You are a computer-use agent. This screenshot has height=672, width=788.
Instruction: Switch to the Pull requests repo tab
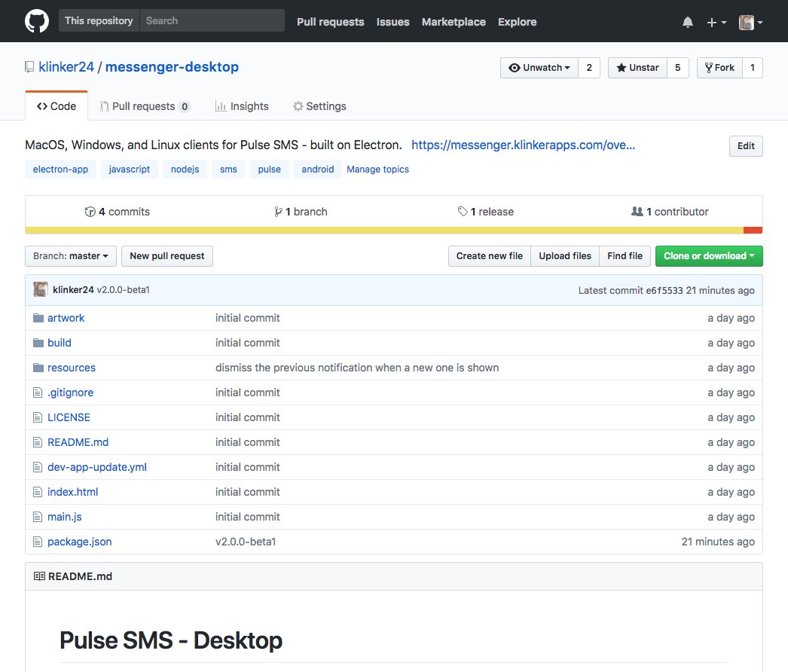tap(144, 106)
